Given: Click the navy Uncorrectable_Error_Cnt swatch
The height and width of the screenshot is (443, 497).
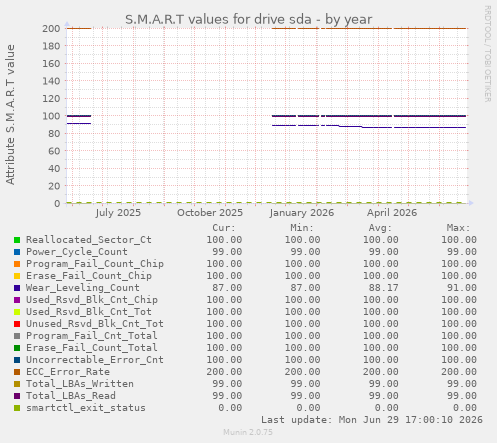Looking at the screenshot, I should pyautogui.click(x=17, y=360).
